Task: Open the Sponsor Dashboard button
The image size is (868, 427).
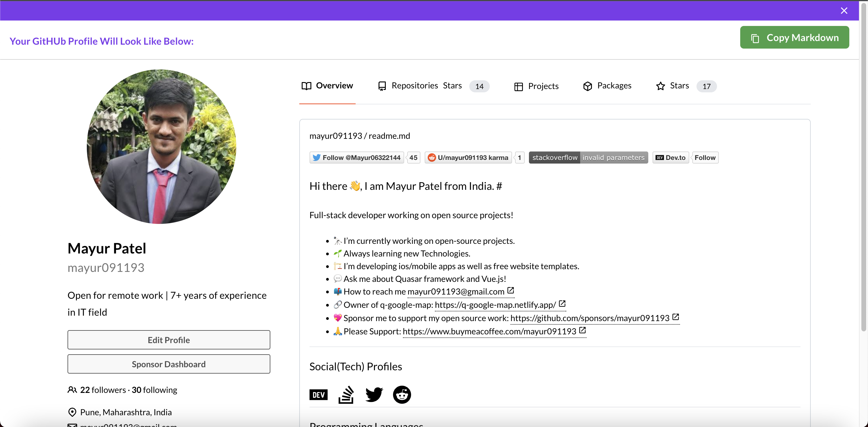Action: point(168,364)
